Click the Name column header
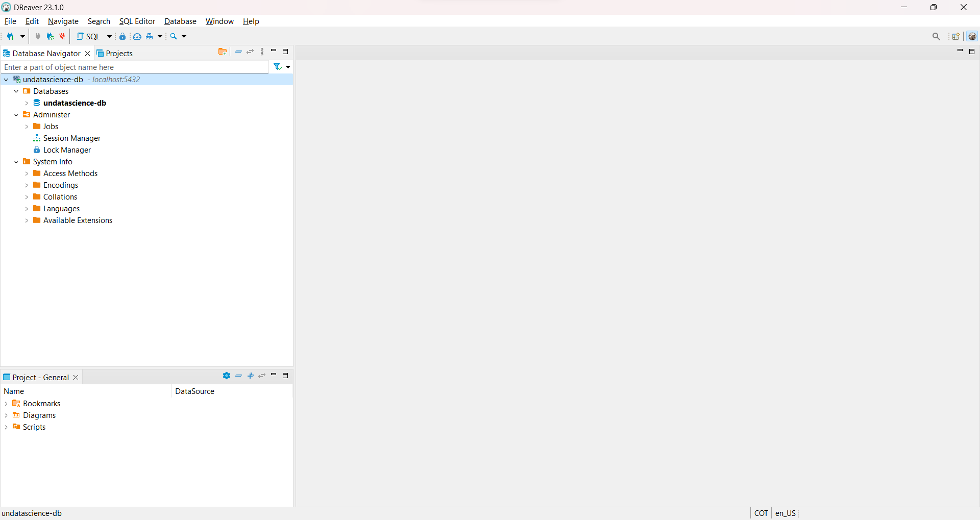The width and height of the screenshot is (980, 520). pos(86,391)
